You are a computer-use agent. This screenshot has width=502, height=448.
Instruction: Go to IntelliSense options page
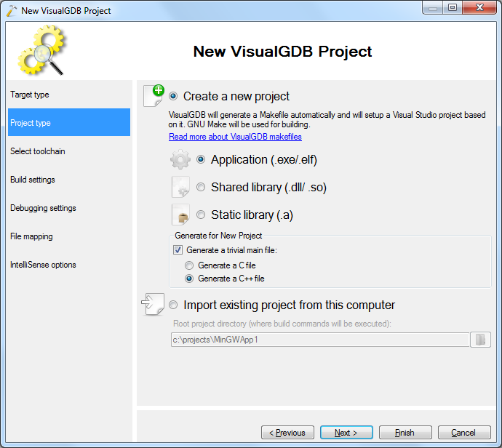pyautogui.click(x=69, y=265)
